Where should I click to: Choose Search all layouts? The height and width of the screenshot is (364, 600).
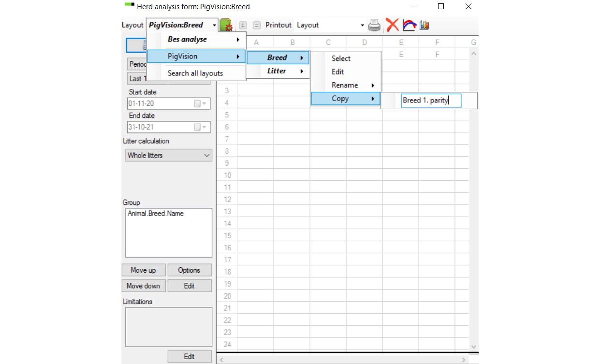197,73
